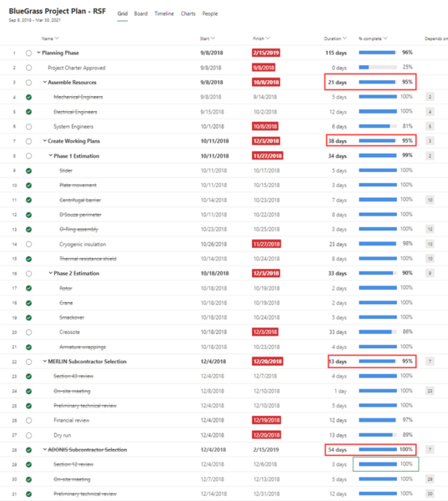
Task: Click completed check icon for Armature wrappings
Action: 28,347
